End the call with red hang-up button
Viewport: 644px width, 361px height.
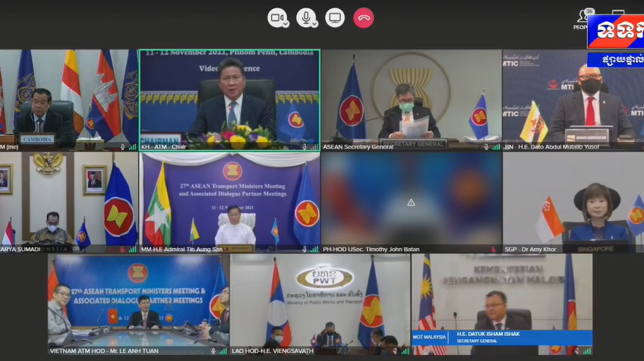(364, 17)
